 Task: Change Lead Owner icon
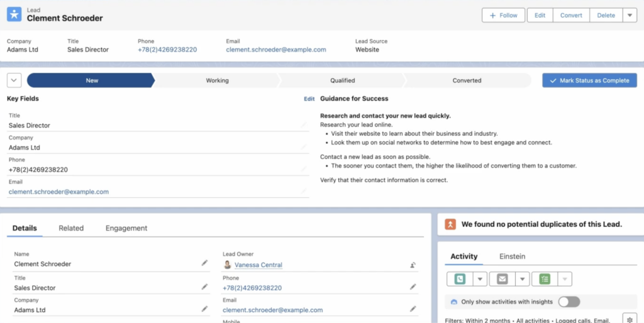413,265
